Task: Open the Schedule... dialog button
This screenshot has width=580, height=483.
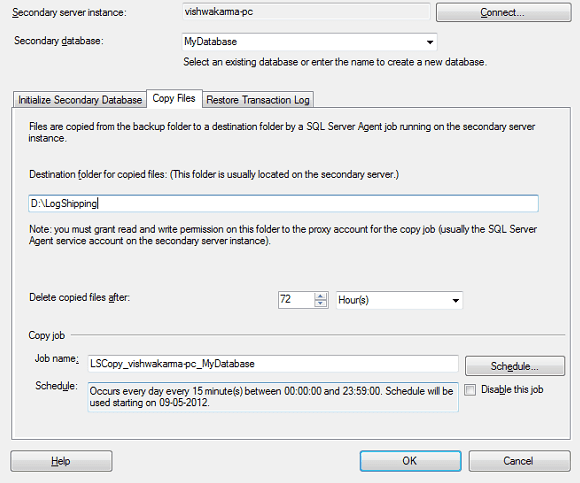Action: [515, 366]
